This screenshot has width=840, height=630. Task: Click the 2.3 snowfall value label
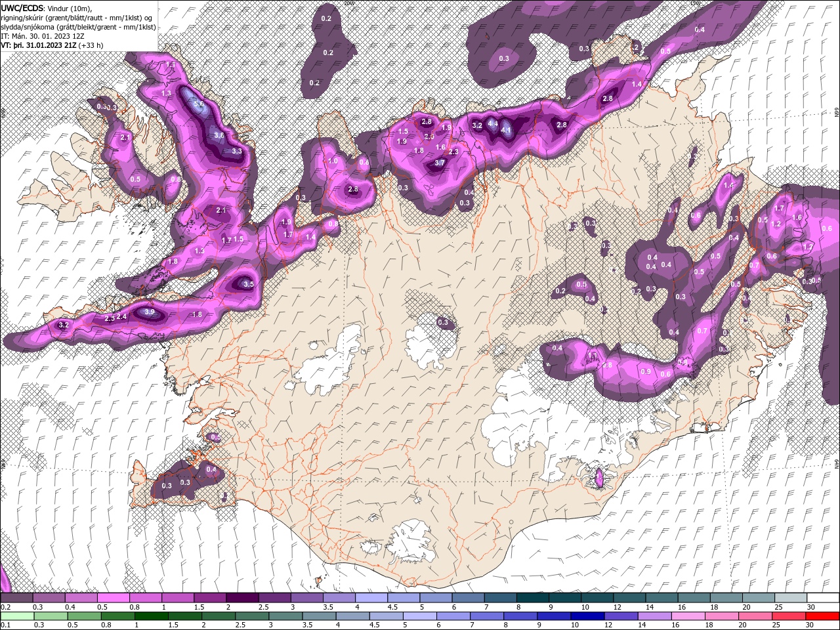(x=453, y=152)
